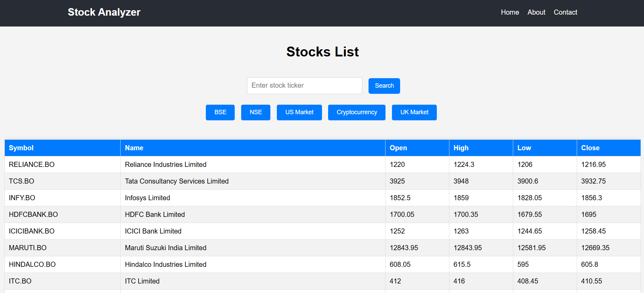
Task: Click the Close column header
Action: (609, 148)
